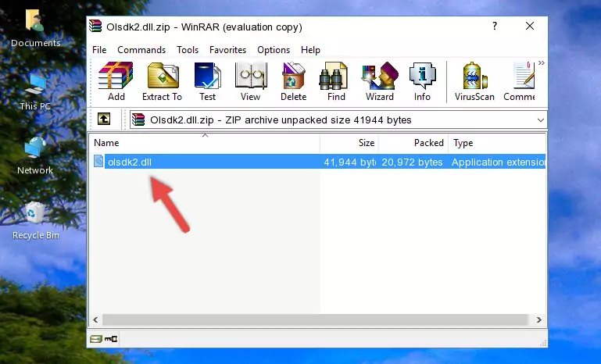
Task: Sort by the Type column header
Action: (497, 143)
